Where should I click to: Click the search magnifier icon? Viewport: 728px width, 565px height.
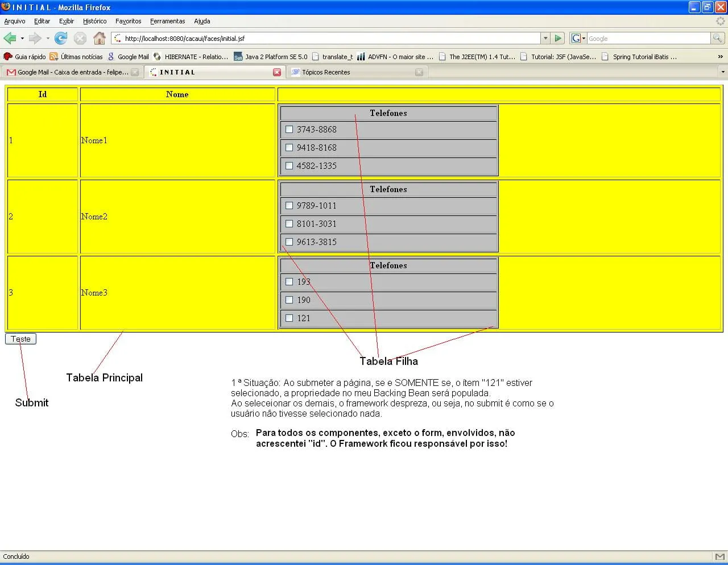718,38
